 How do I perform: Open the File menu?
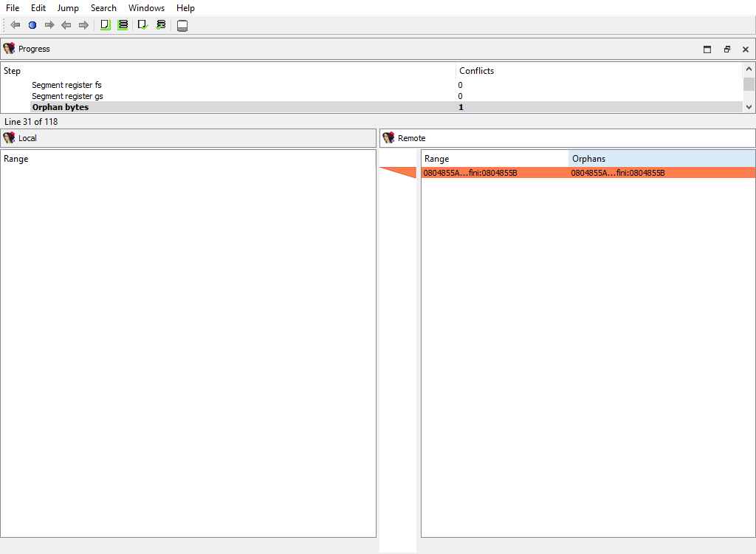tap(13, 8)
